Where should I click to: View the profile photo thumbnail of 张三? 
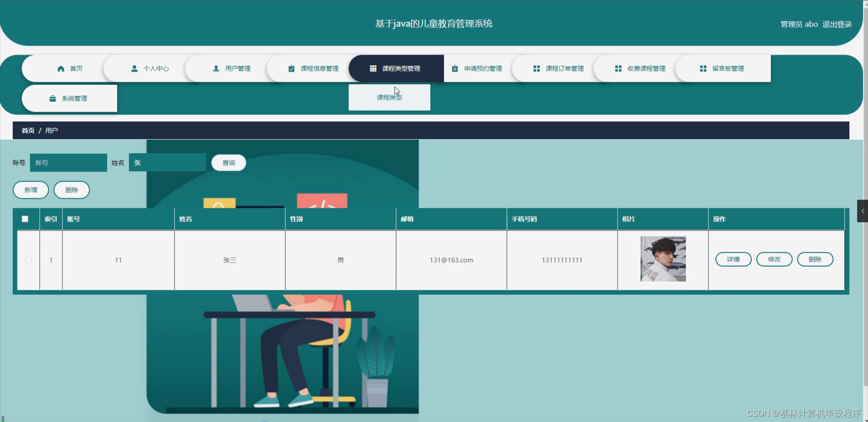point(663,258)
